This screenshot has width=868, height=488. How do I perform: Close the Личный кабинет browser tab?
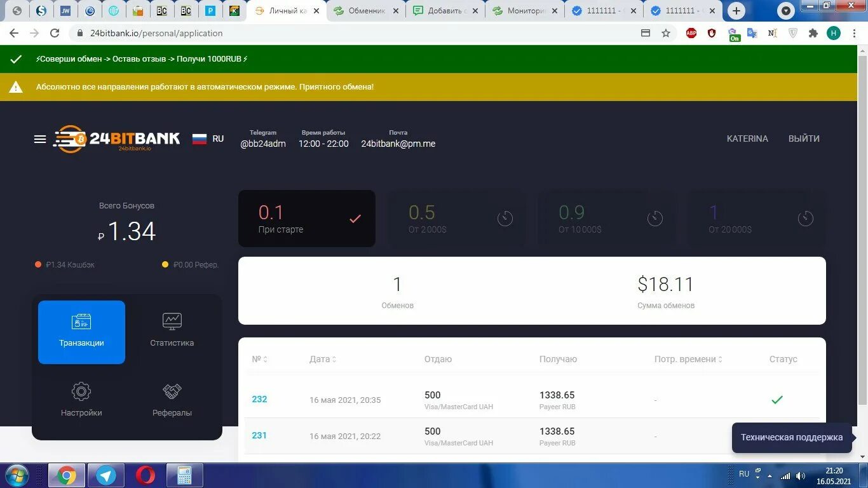pyautogui.click(x=316, y=11)
